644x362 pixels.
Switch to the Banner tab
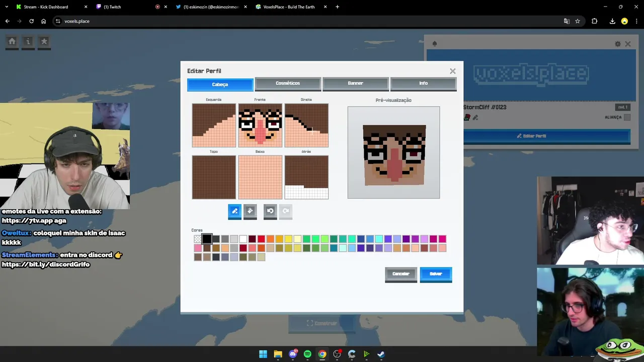[356, 83]
